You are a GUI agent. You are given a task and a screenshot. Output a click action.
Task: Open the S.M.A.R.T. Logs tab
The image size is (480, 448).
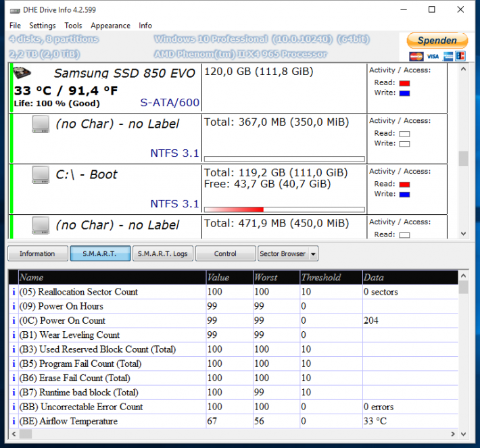tap(162, 253)
